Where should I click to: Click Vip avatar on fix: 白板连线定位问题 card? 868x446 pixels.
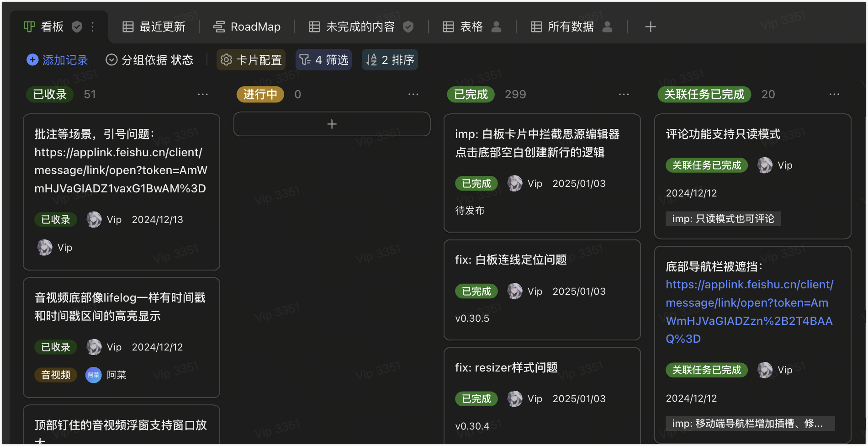[x=515, y=291]
